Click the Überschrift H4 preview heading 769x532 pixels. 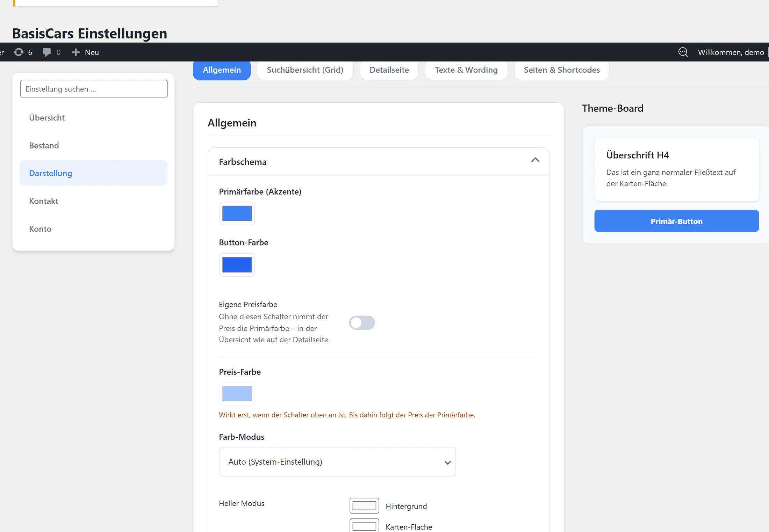[x=638, y=155]
